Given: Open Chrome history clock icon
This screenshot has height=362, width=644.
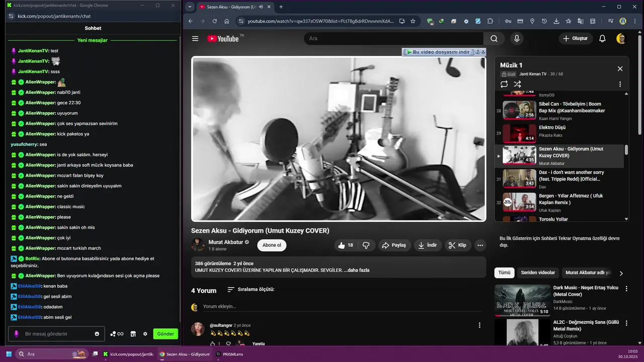Looking at the screenshot, I should click(x=544, y=21).
